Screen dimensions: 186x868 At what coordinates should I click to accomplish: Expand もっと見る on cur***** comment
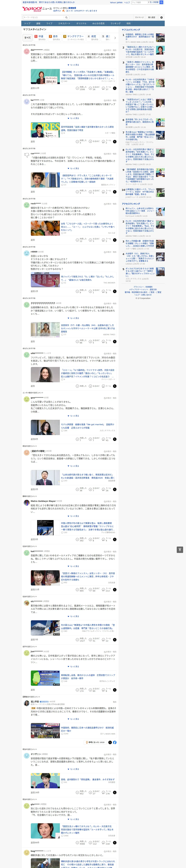[x=73, y=169]
